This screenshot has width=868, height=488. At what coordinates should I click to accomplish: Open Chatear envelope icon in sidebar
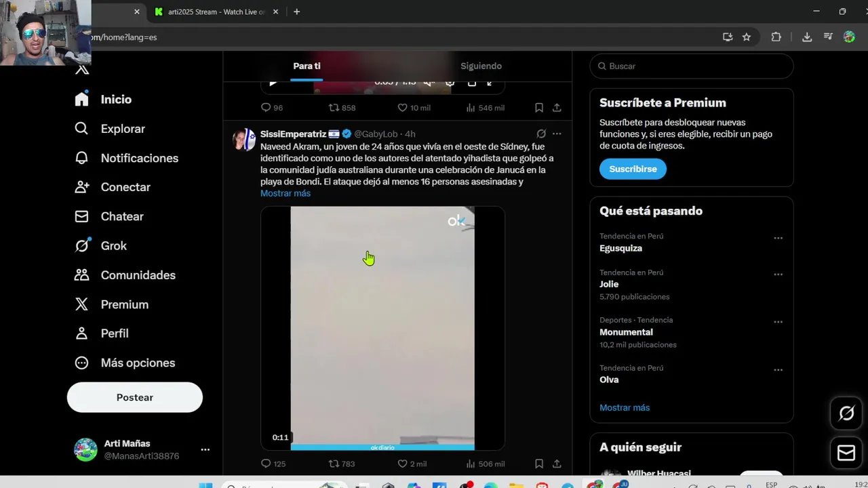[82, 216]
